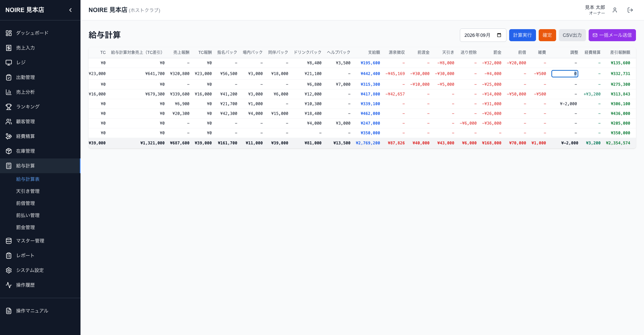The width and height of the screenshot is (644, 335).
Task: Open the calendar picker on month field
Action: pyautogui.click(x=499, y=35)
